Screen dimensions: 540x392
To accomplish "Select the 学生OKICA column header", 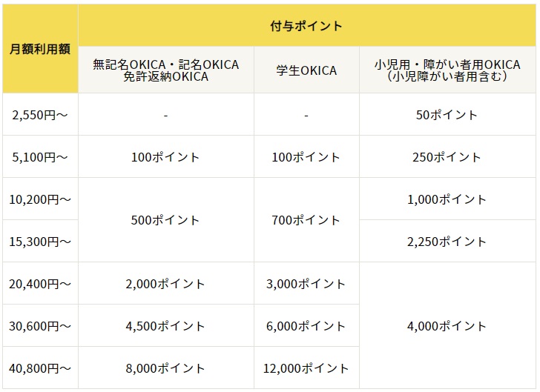I will 306,70.
